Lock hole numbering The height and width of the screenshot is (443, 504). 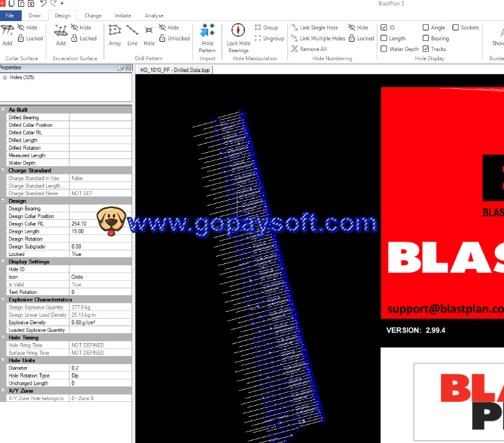tap(361, 39)
